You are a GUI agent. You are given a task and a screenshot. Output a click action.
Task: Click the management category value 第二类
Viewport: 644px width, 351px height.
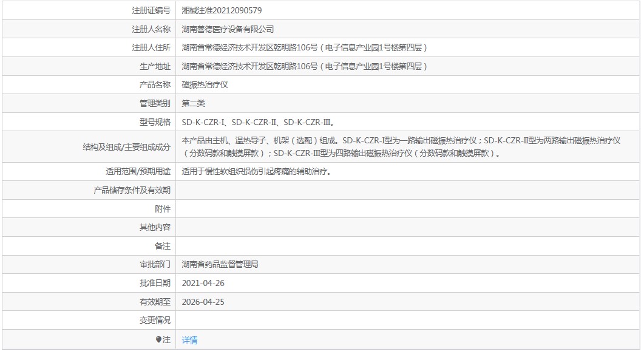coord(194,104)
